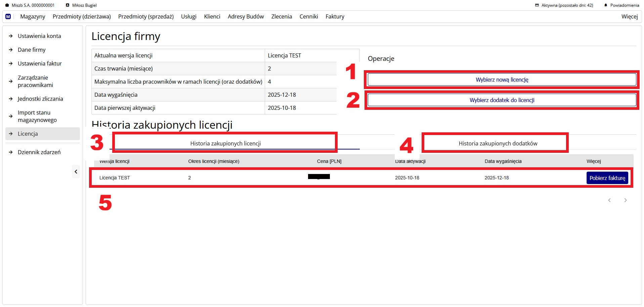The image size is (644, 307).
Task: Open Ustawienia konta in the sidebar
Action: click(39, 36)
